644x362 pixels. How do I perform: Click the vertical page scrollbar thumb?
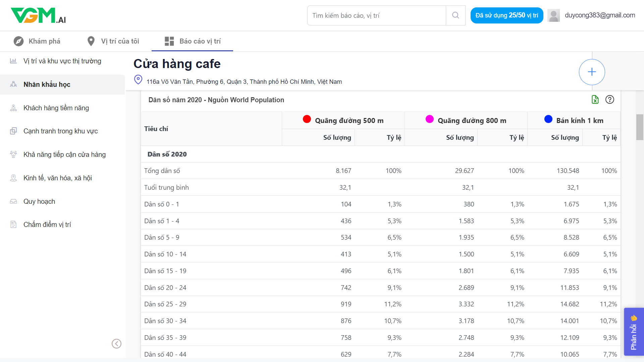coord(640,127)
